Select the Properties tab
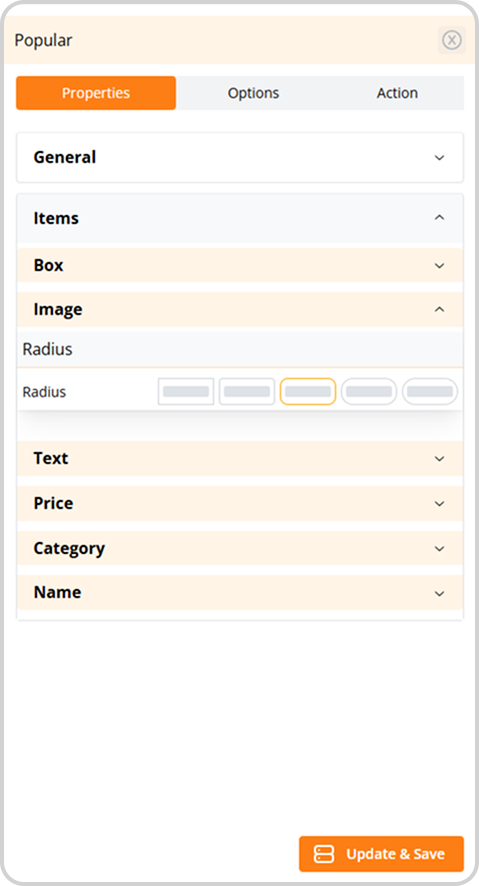This screenshot has width=479, height=886. (x=96, y=93)
